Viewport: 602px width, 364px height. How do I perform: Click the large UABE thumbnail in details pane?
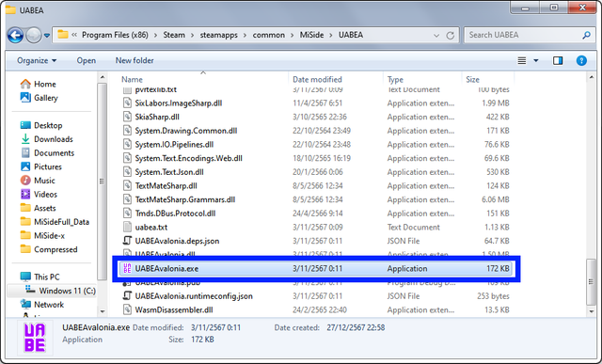[x=35, y=338]
